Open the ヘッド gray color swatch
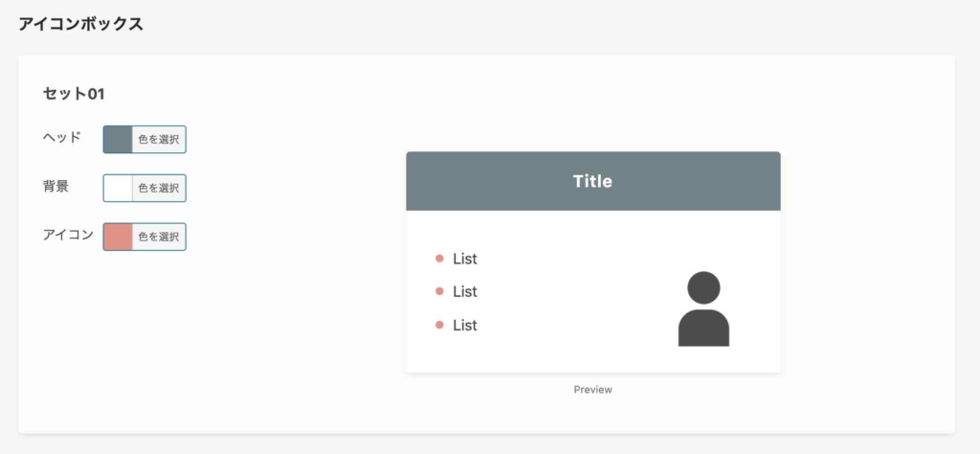Image resolution: width=980 pixels, height=454 pixels. (118, 140)
